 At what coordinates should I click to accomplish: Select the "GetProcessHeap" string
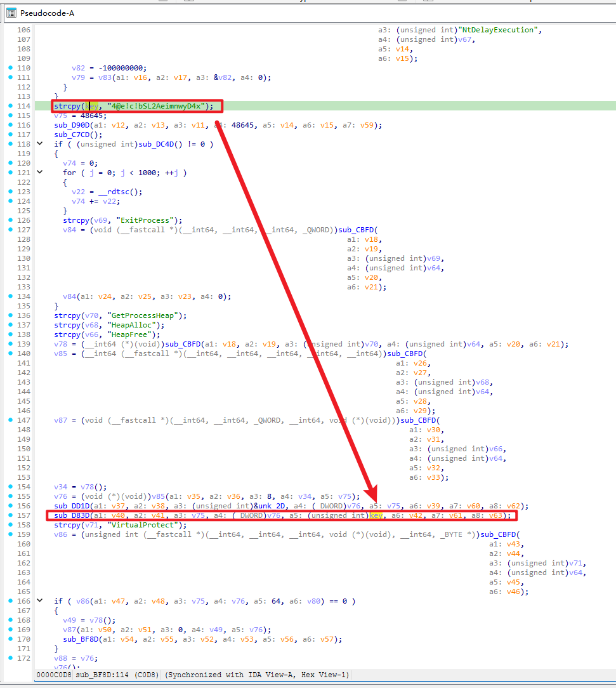click(143, 315)
